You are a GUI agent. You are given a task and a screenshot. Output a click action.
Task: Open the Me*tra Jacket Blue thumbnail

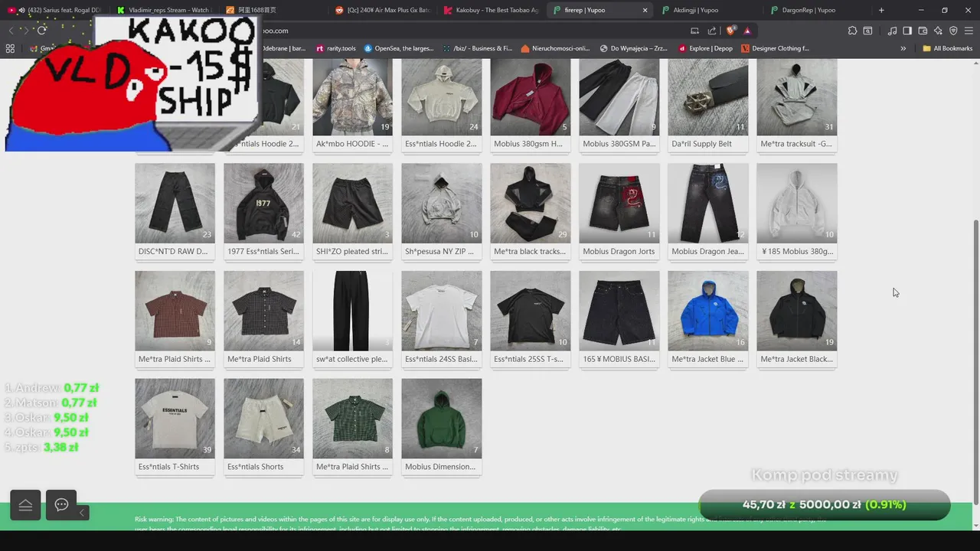(x=707, y=311)
